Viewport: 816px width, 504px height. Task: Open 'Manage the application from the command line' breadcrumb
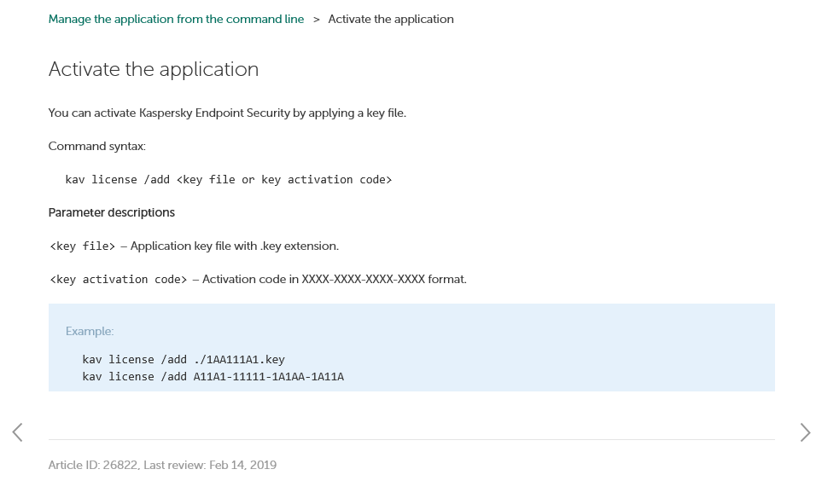176,20
